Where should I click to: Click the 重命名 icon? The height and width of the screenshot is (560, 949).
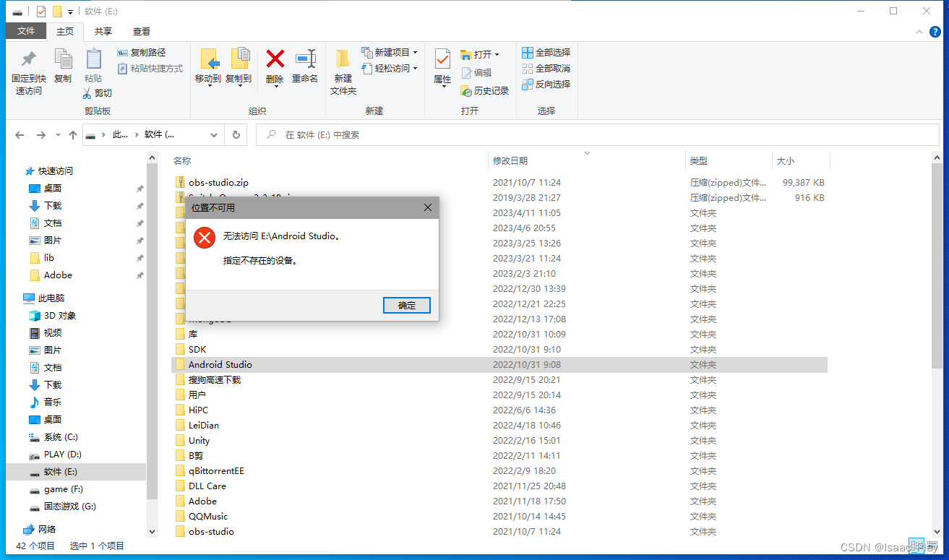pos(305,59)
